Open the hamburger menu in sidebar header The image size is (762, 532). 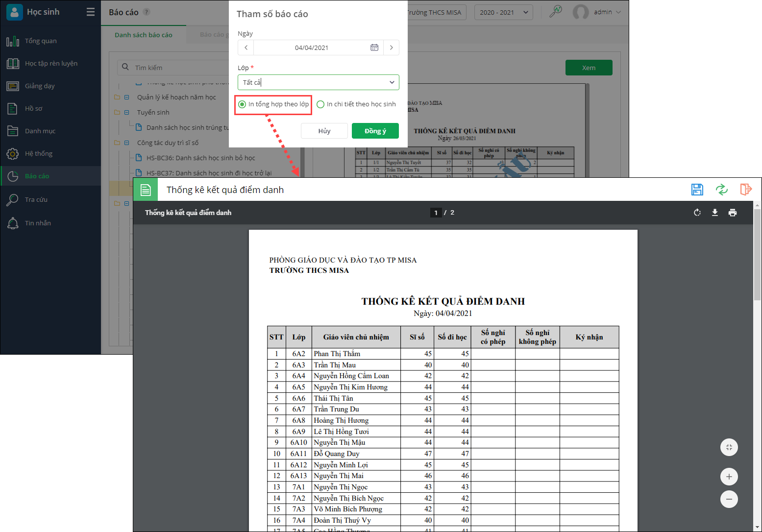coord(91,12)
